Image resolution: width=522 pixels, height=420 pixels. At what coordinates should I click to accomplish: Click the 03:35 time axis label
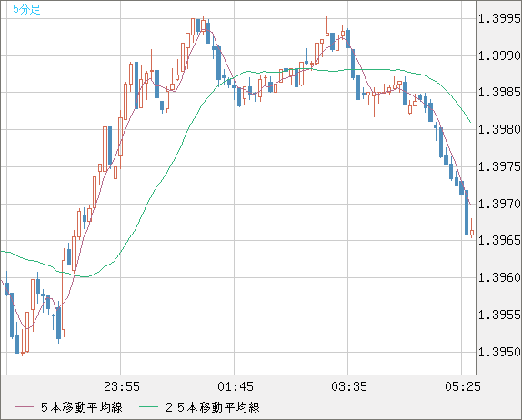pos(349,386)
